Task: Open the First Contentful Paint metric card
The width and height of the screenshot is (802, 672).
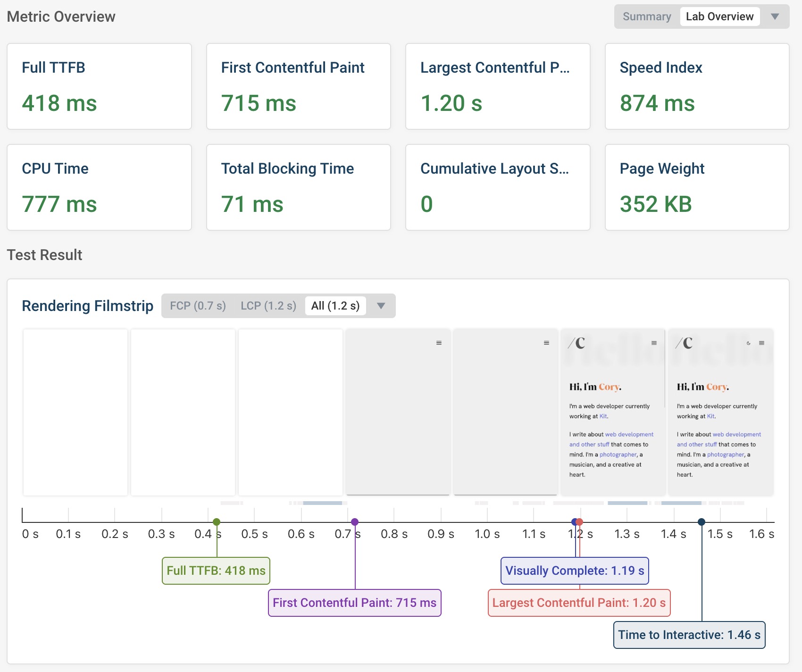Action: 299,86
